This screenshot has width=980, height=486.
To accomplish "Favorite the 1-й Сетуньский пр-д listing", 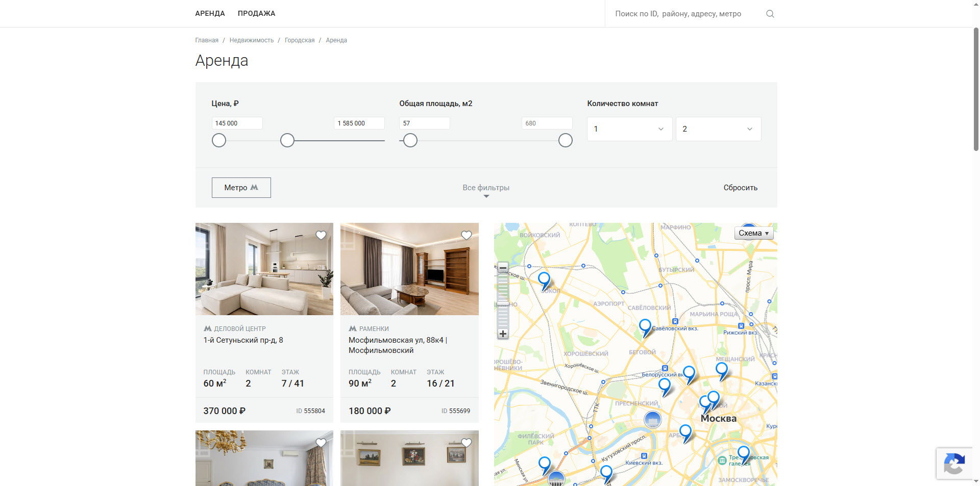I will tap(321, 235).
